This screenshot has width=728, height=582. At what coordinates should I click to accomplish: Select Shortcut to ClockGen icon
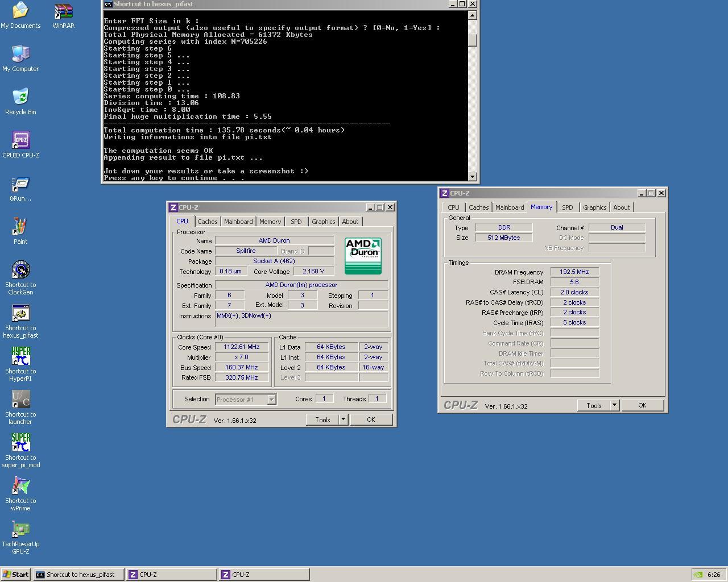[x=20, y=277]
